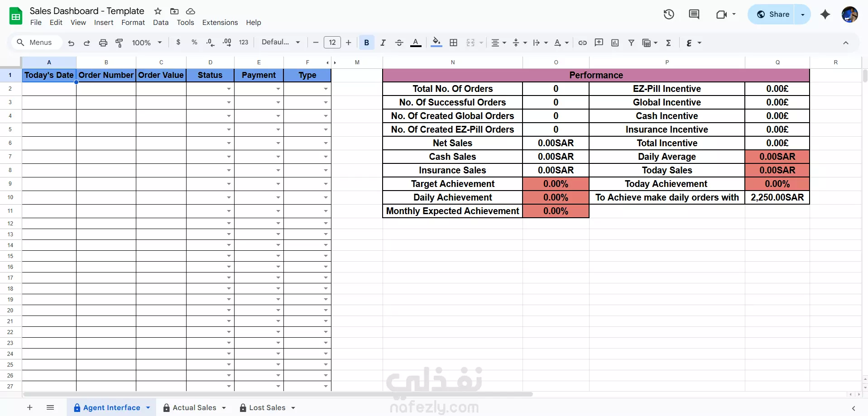The height and width of the screenshot is (416, 868).
Task: Select the Paint format tool
Action: pyautogui.click(x=120, y=43)
